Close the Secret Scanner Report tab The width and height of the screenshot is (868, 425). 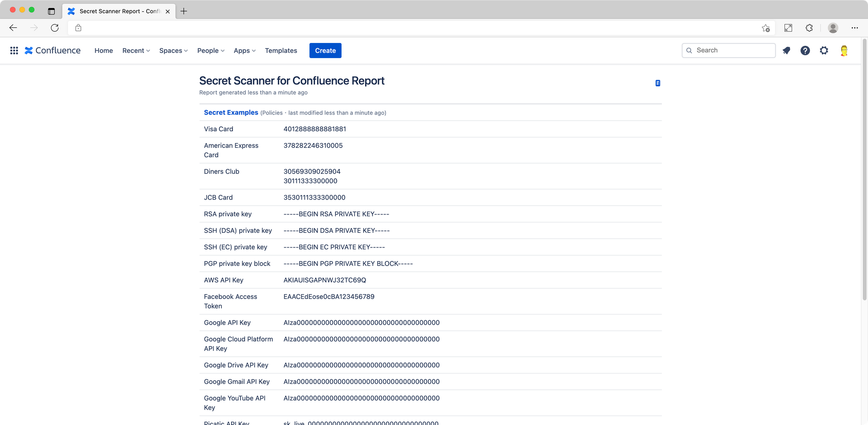(167, 11)
